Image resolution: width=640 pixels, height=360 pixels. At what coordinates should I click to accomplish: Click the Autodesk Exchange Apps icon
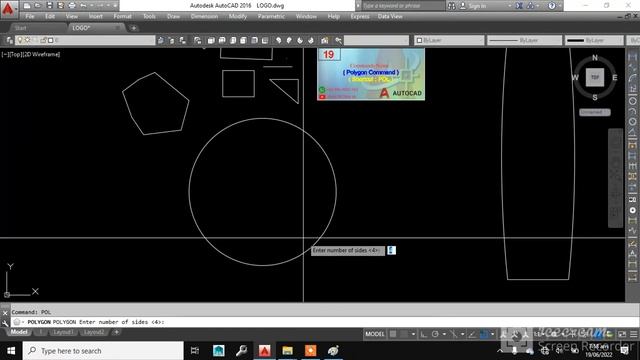[x=519, y=6]
